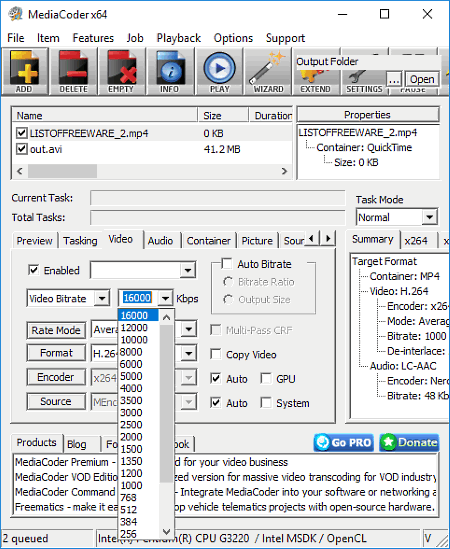The image size is (450, 549).
Task: Collapse the bitrate value dropdown arrow
Action: 165,298
